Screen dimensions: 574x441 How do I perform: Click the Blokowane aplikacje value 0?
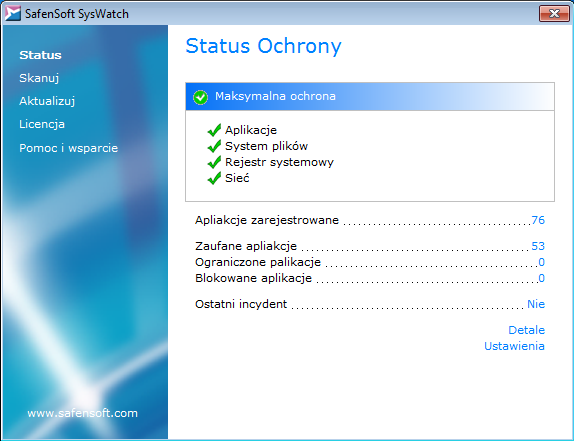[x=541, y=278]
